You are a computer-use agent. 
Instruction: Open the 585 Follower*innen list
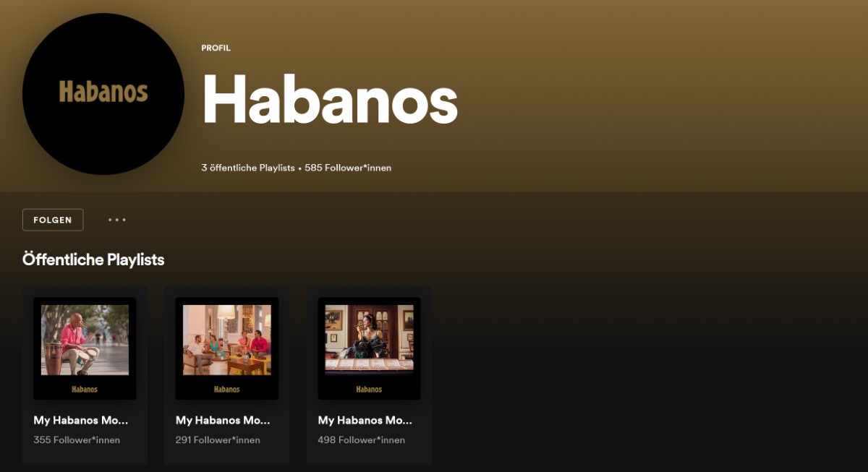[x=348, y=168]
